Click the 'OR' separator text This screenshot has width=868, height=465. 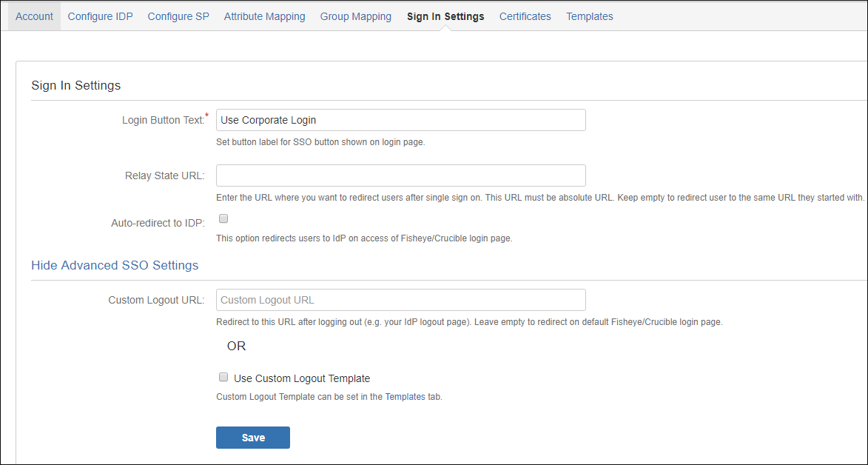(236, 347)
